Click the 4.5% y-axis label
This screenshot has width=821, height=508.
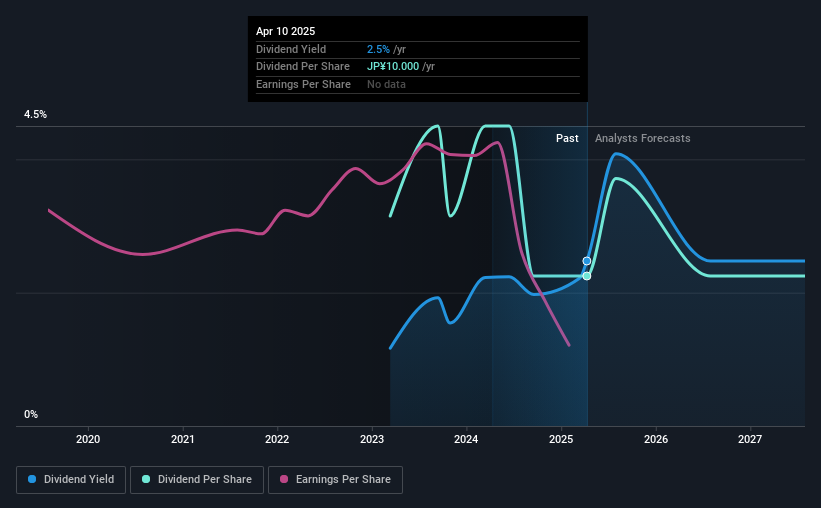coord(36,115)
